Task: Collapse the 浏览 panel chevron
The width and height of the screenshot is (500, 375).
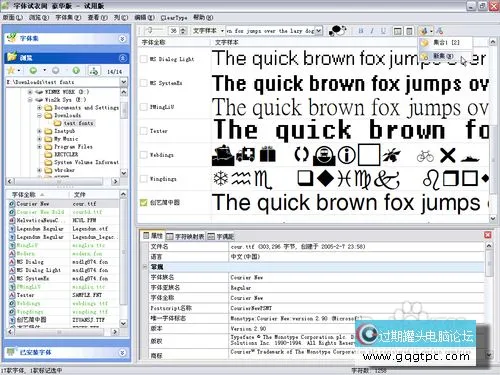Action: pyautogui.click(x=122, y=58)
